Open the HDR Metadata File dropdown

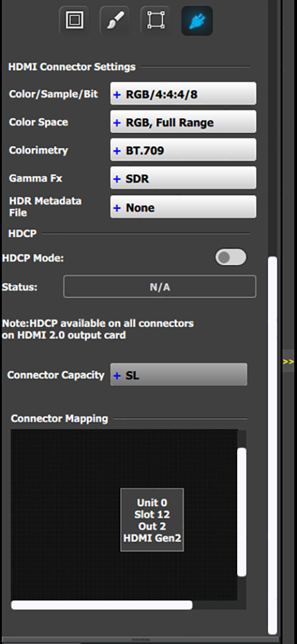pyautogui.click(x=183, y=207)
